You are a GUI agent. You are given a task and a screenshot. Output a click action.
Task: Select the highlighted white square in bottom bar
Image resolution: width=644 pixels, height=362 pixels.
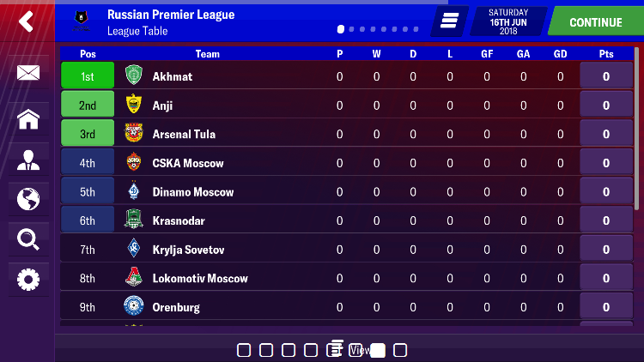(378, 351)
